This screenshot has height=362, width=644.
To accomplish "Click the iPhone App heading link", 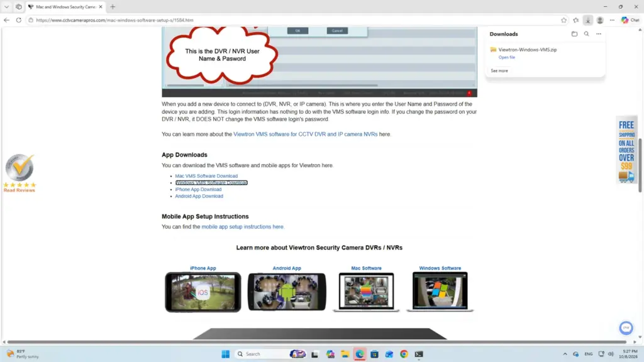I will (203, 268).
